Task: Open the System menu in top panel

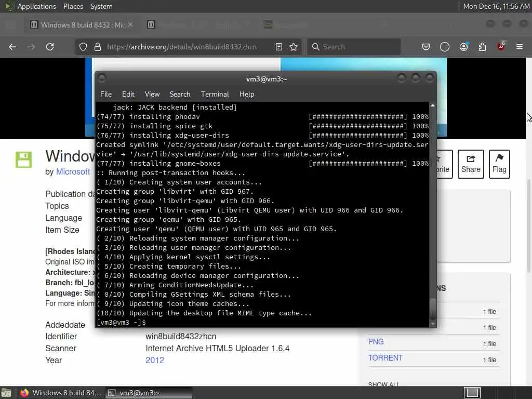Action: (101, 6)
